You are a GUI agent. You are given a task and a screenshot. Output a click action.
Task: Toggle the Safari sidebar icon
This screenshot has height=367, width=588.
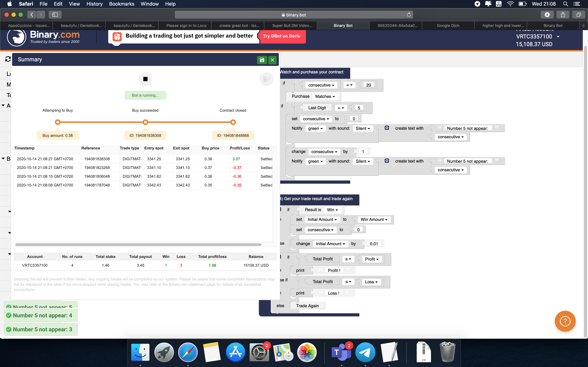55,15
